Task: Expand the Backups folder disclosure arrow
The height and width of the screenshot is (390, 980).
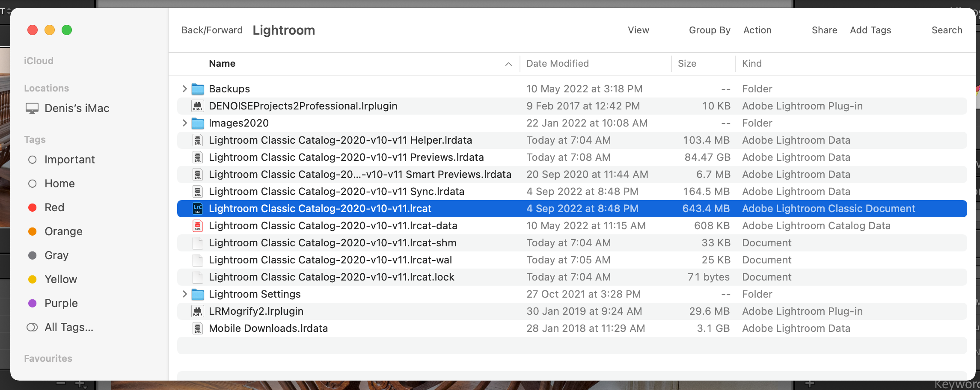Action: point(184,89)
